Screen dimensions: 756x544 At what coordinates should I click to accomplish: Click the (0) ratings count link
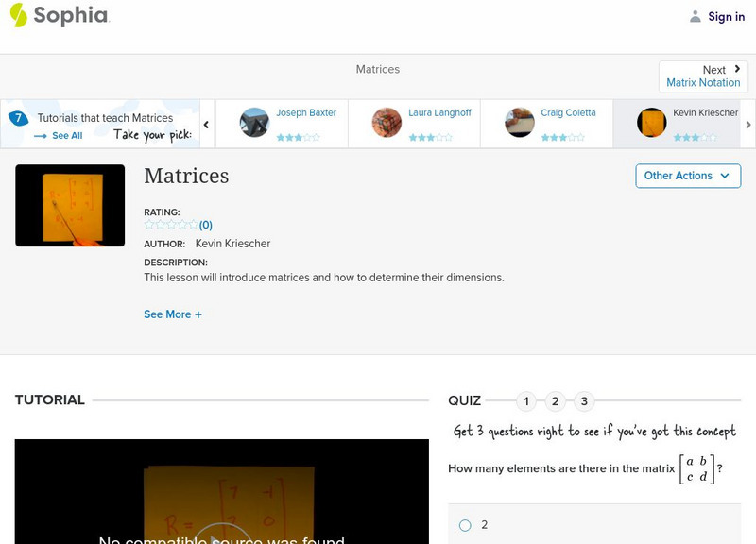point(206,225)
